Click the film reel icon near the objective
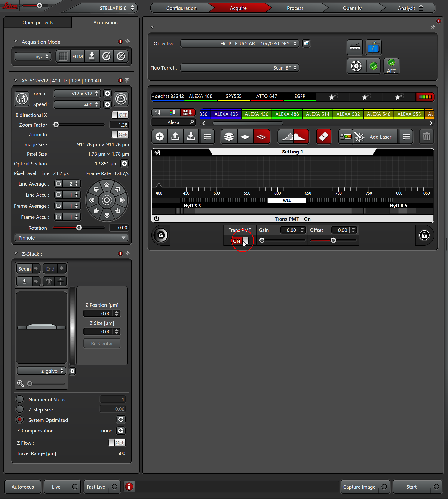 (356, 66)
